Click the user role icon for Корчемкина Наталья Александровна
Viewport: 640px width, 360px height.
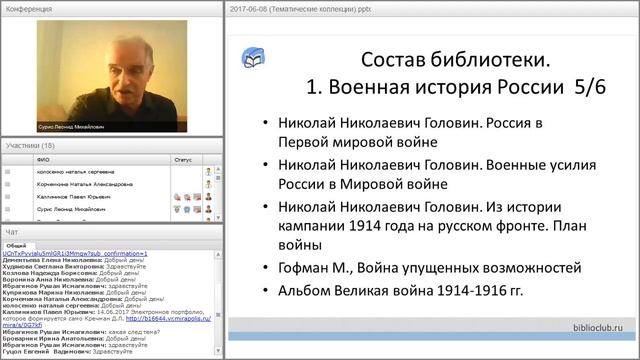click(x=209, y=184)
